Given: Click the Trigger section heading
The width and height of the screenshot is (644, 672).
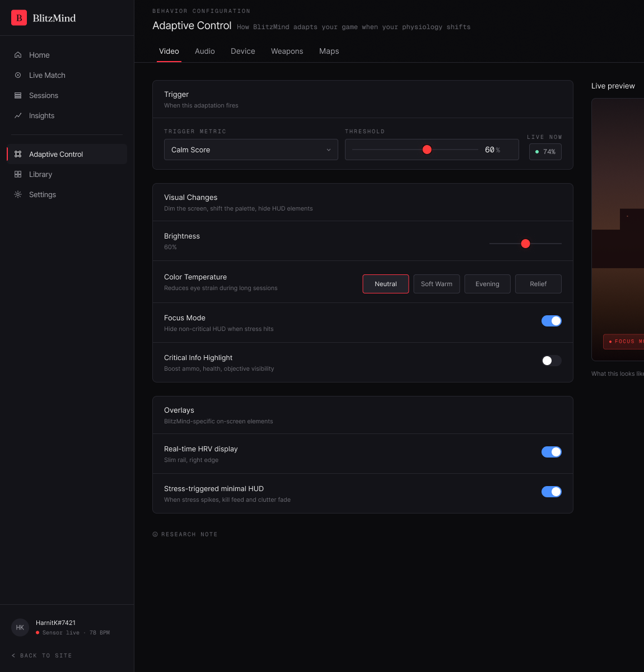Looking at the screenshot, I should pos(176,94).
